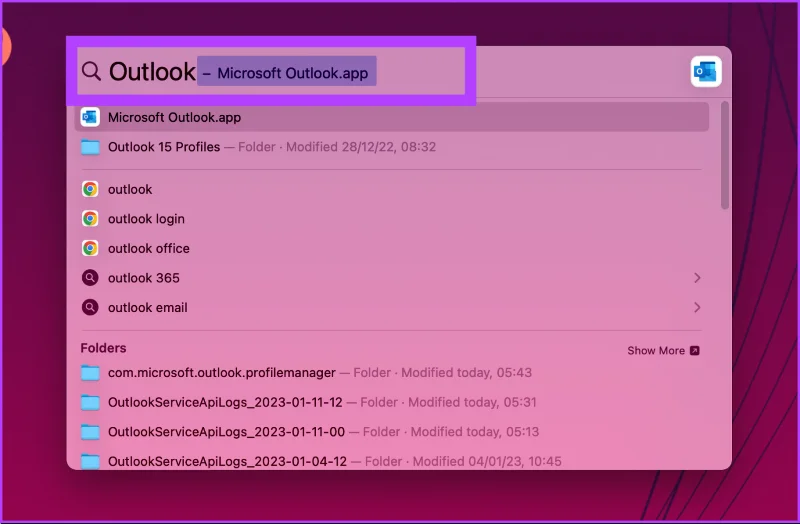Image resolution: width=800 pixels, height=524 pixels.
Task: Click the Folders section heading
Action: pos(103,348)
